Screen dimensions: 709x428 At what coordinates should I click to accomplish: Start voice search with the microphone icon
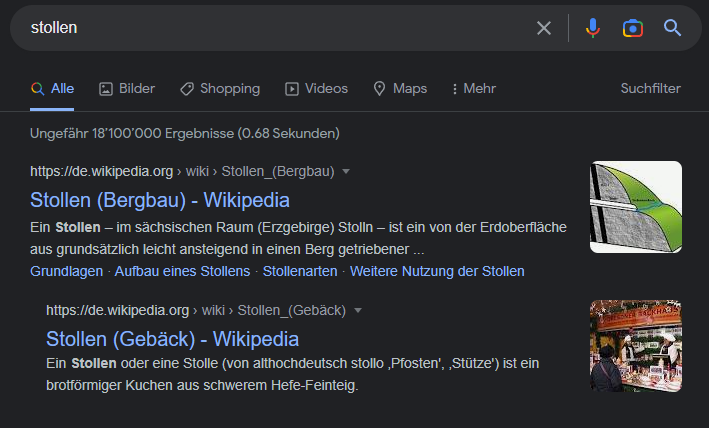(593, 28)
